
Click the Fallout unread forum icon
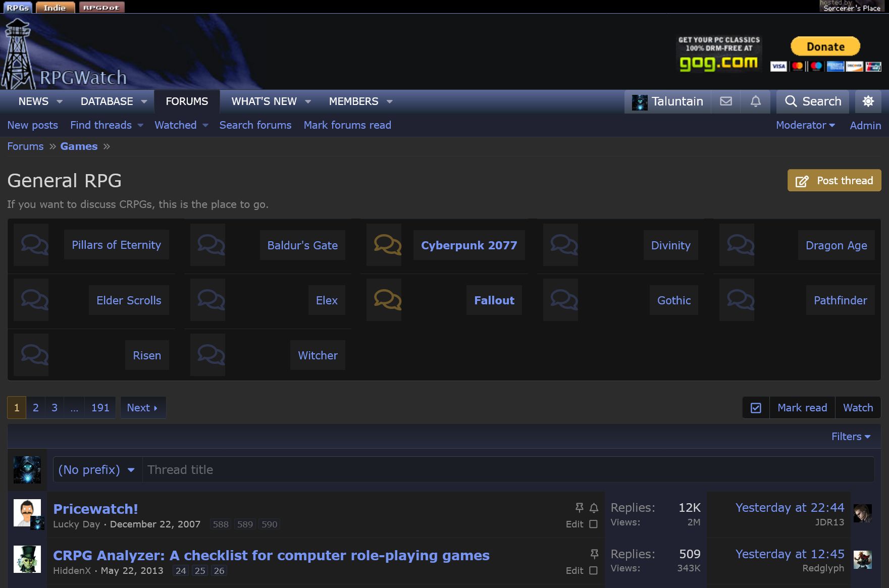tap(388, 300)
